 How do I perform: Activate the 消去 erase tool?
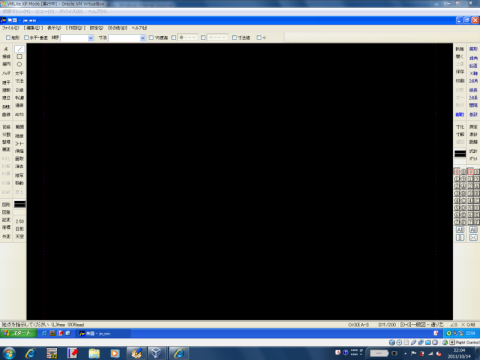tap(19, 166)
